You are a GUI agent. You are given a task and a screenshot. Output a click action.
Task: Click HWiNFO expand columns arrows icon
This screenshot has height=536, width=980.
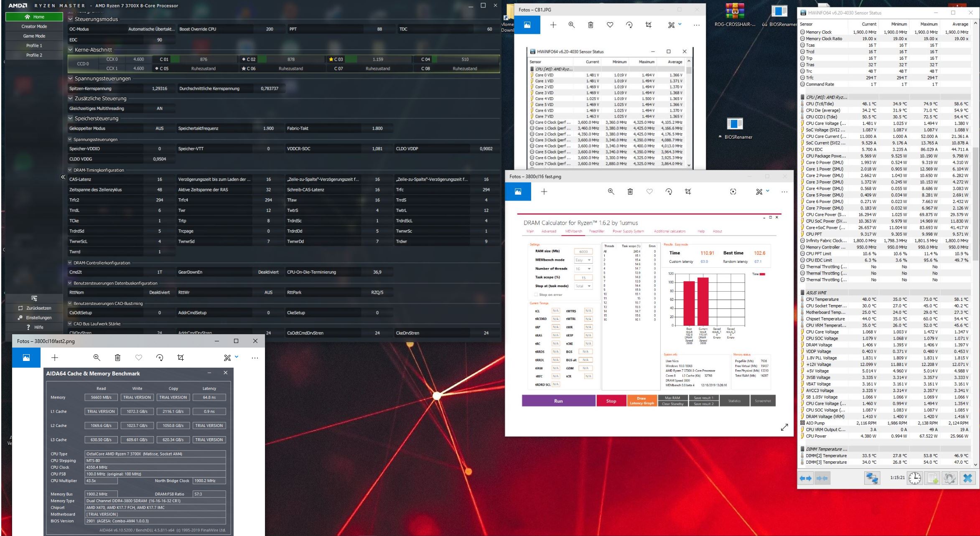coord(805,478)
